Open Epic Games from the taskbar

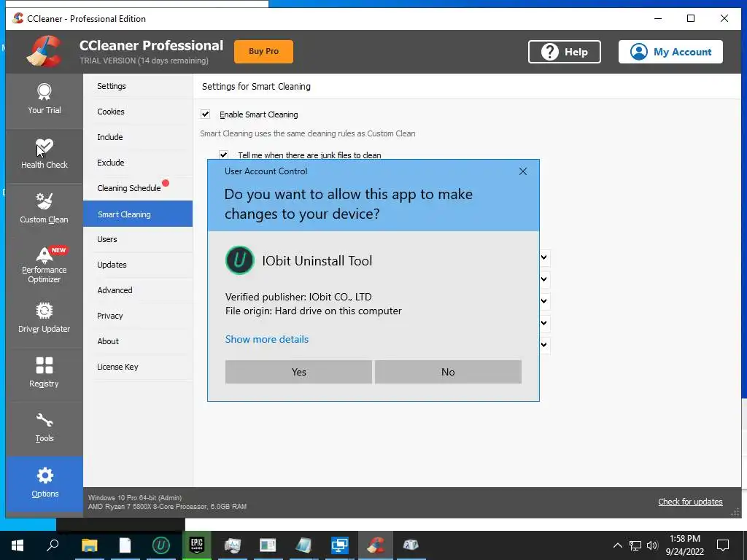(x=197, y=545)
